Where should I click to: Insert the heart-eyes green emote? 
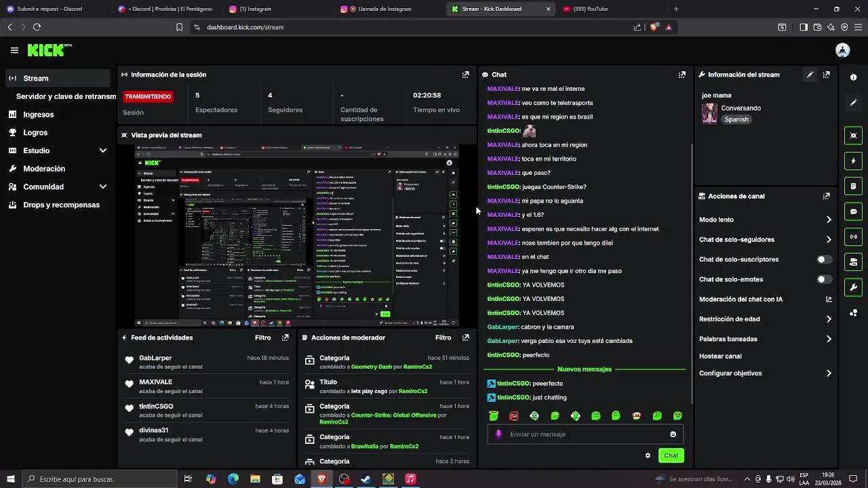click(677, 416)
